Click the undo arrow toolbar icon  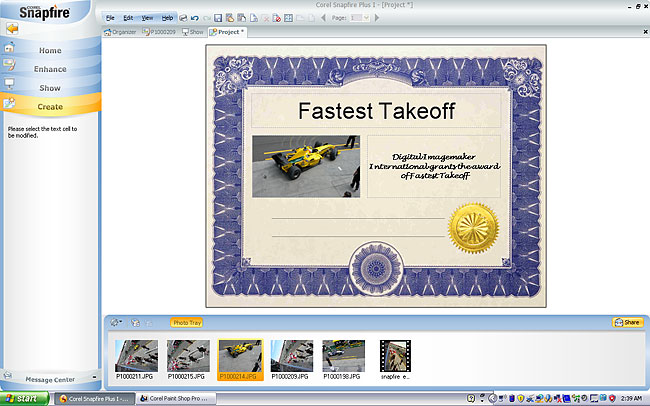194,18
